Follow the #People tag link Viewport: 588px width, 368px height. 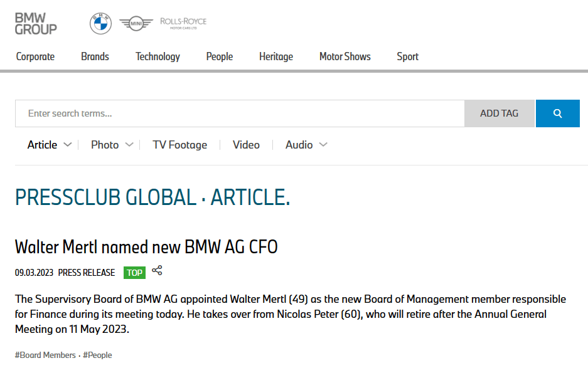[97, 355]
